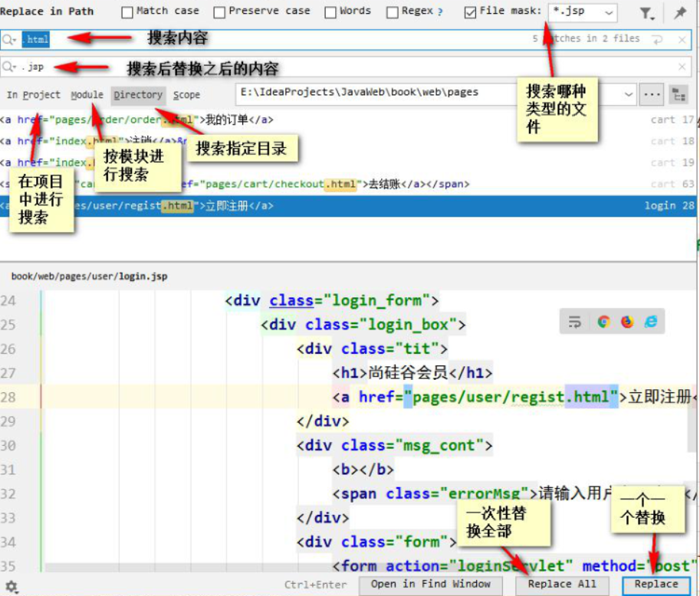Open preview in Firefox browser

(x=627, y=322)
